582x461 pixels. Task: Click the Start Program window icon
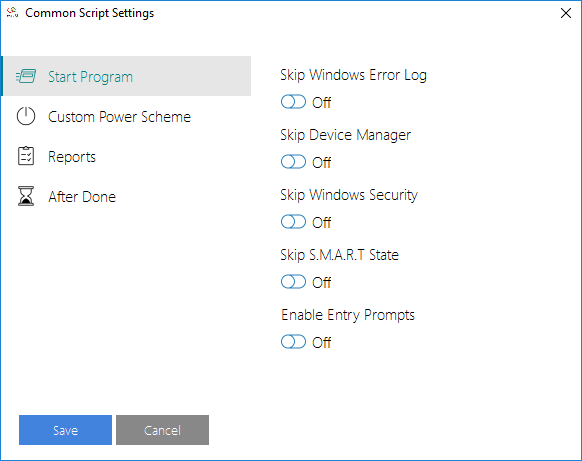pos(26,76)
